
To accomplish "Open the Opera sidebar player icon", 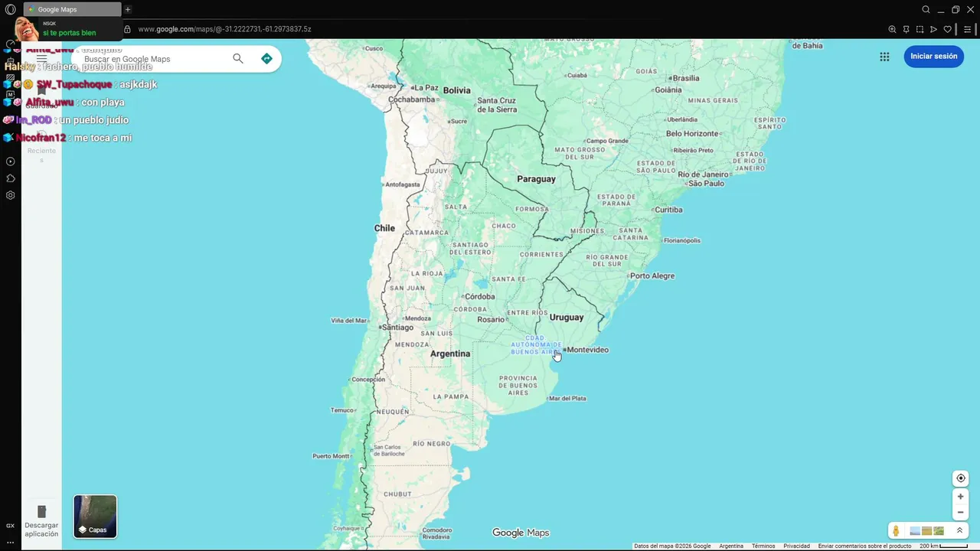I will (x=10, y=161).
